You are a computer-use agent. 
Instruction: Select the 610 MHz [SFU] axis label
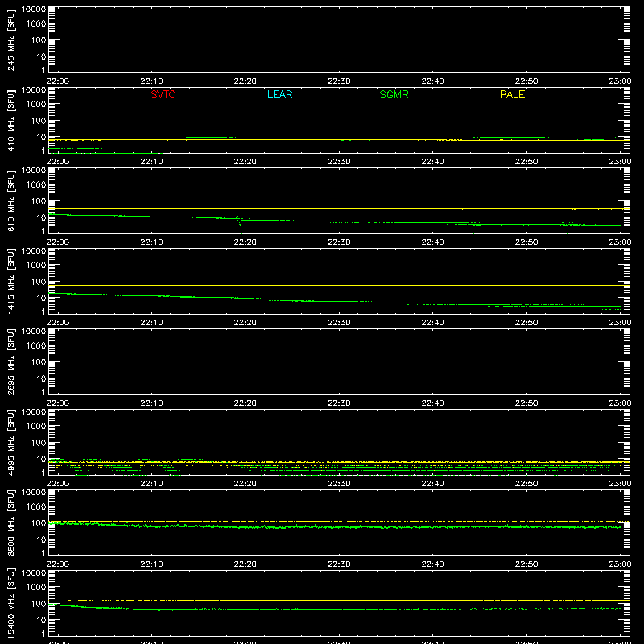point(10,200)
